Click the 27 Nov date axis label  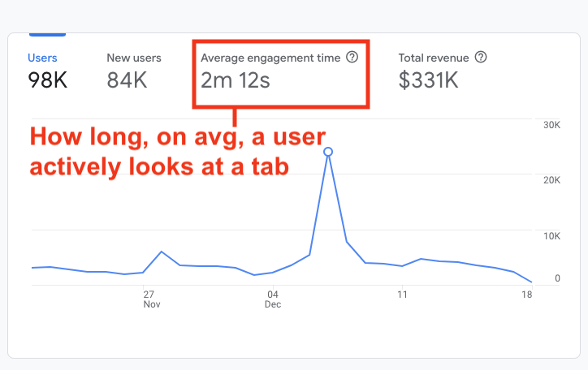[151, 299]
